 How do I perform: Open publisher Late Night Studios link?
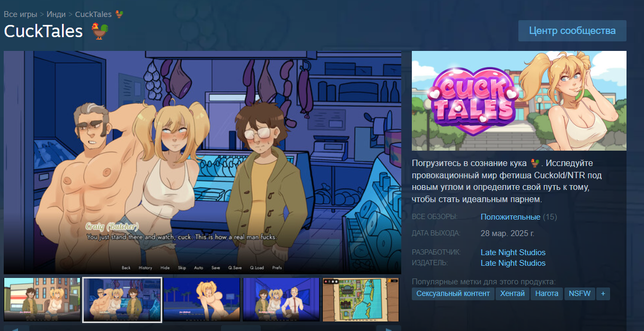(513, 263)
